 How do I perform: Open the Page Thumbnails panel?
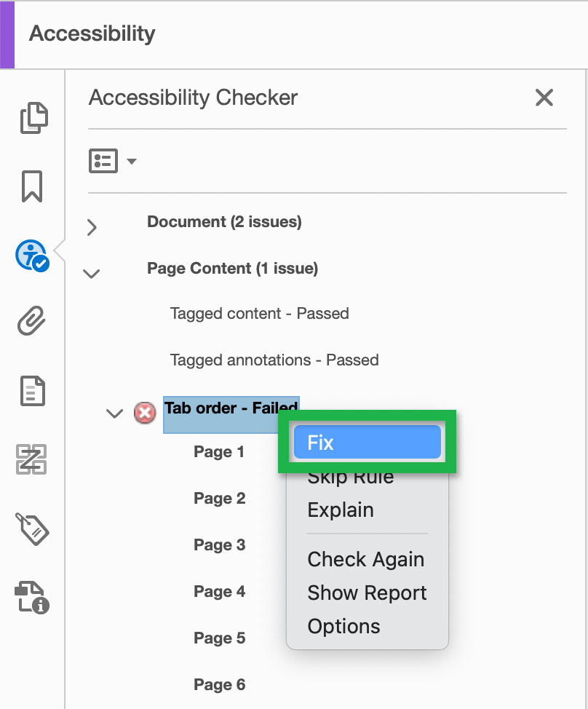[33, 116]
